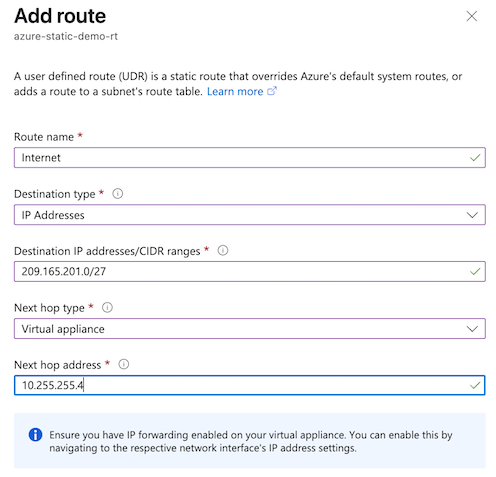Click the chevron on Virtual appliance dropdown
Screen dimensions: 496x477
pyautogui.click(x=472, y=329)
